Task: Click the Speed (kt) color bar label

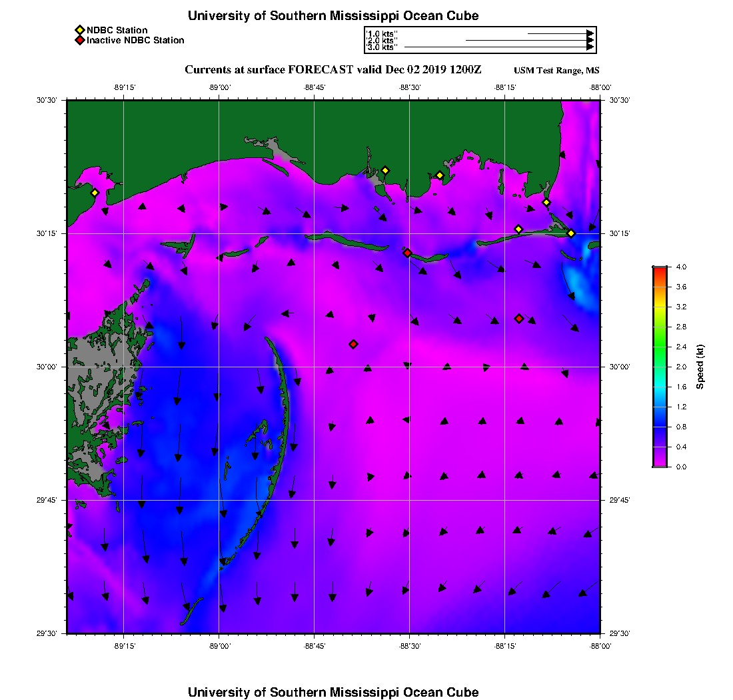Action: click(700, 367)
